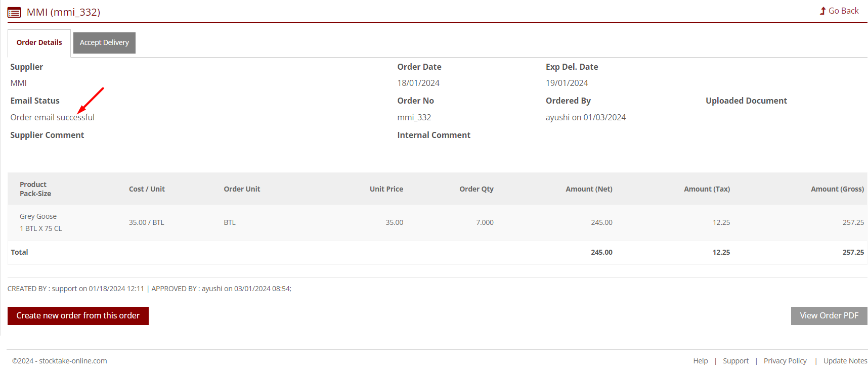Click the MMI order list icon
This screenshot has height=373, width=868.
tap(14, 12)
